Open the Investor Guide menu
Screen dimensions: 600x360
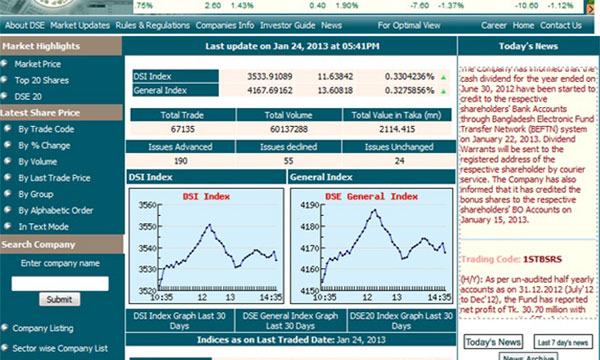pyautogui.click(x=287, y=25)
